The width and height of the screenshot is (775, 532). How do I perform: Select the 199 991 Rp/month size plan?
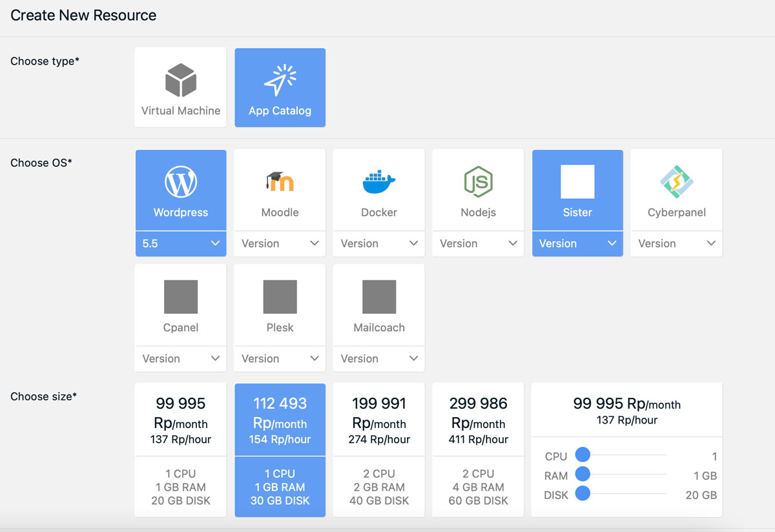379,450
